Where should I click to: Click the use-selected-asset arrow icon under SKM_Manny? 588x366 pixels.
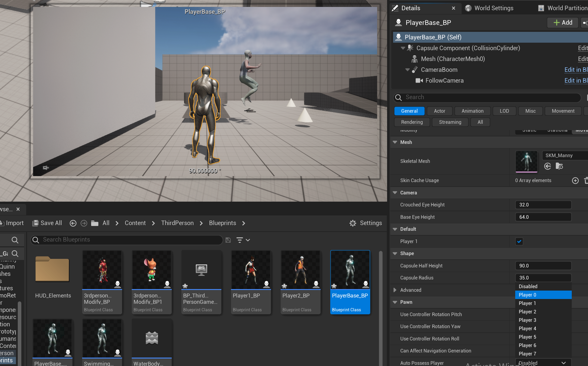click(x=548, y=166)
